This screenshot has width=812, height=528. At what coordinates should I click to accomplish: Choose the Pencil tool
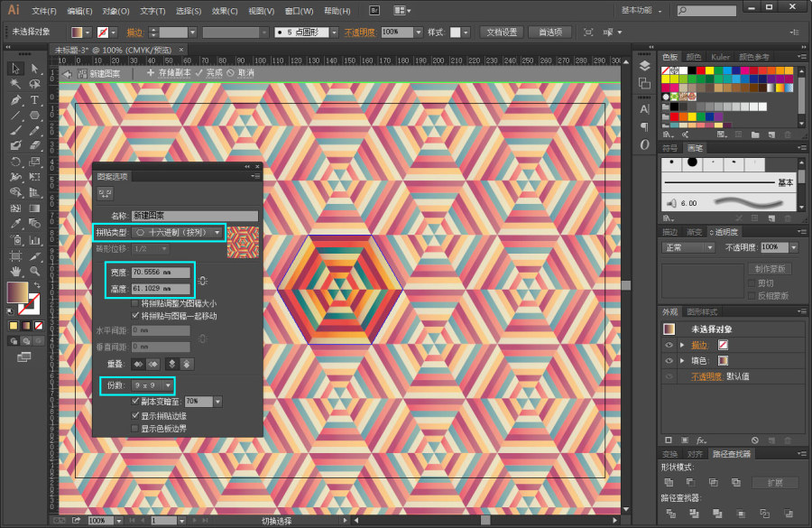(34, 131)
